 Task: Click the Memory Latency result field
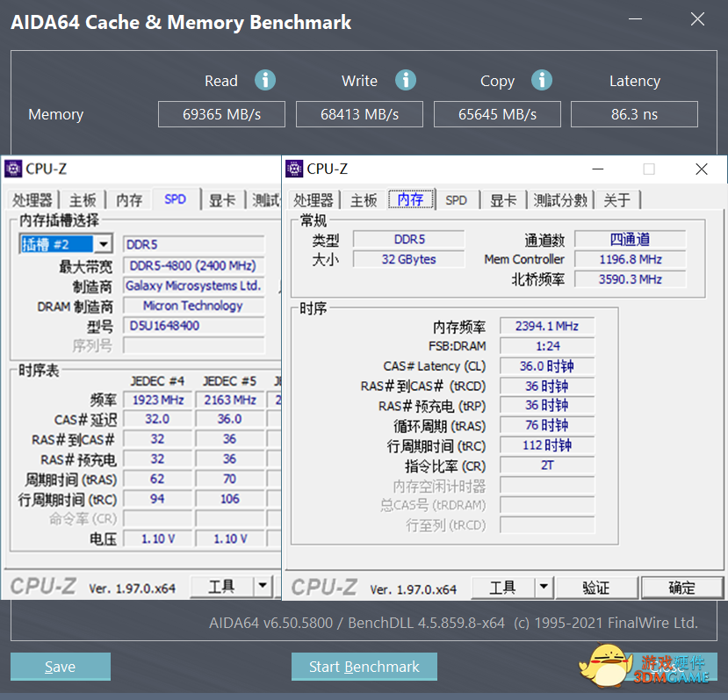[634, 114]
